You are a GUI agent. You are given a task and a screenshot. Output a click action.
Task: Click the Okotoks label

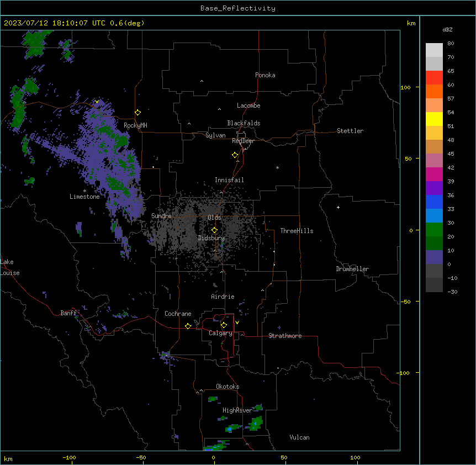(228, 387)
